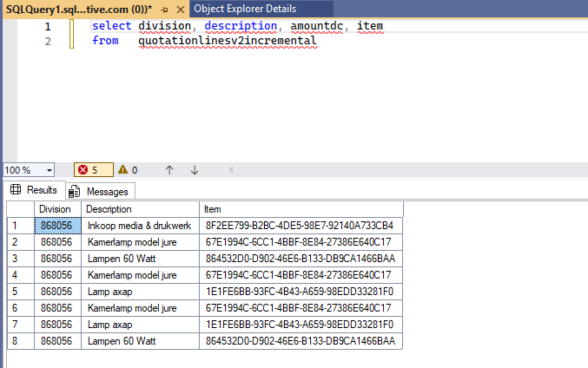Click the Item column header
The height and width of the screenshot is (368, 588).
pos(301,209)
